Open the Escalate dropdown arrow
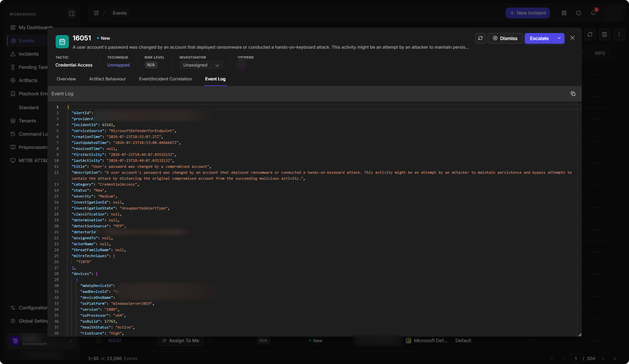Screen dimensions: 629x364 click(559, 38)
